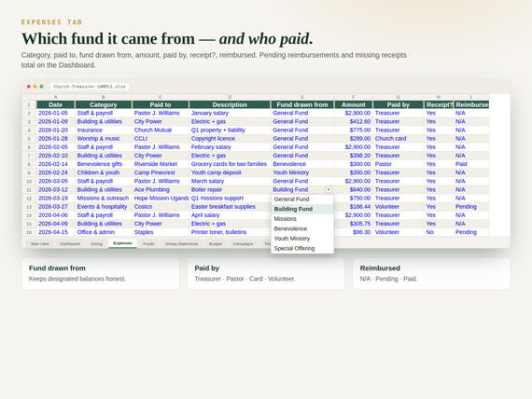
Task: Pick Missions from the fund dropdown list
Action: (x=302, y=219)
